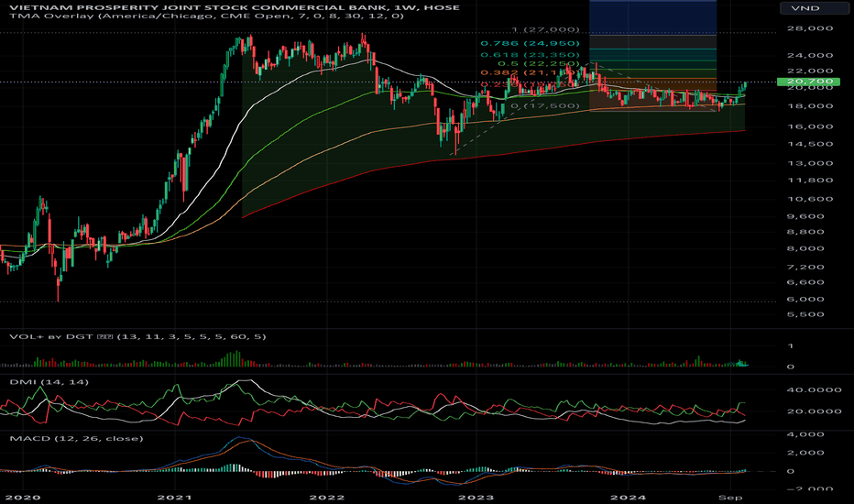Click the 2020 time axis label
The width and height of the screenshot is (854, 504).
[x=22, y=498]
